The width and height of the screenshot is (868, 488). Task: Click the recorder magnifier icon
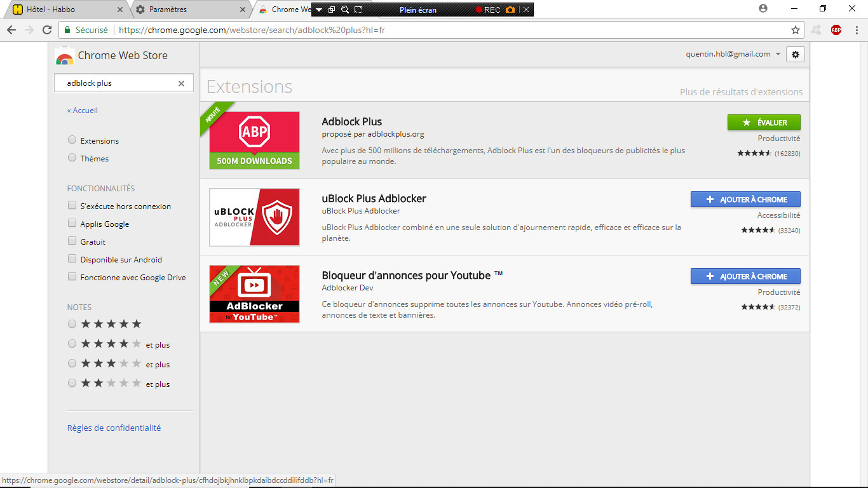point(345,10)
